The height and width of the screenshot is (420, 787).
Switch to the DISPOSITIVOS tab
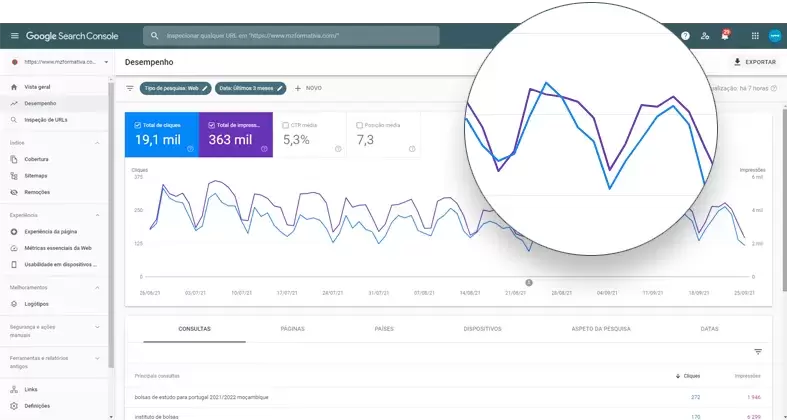click(482, 329)
